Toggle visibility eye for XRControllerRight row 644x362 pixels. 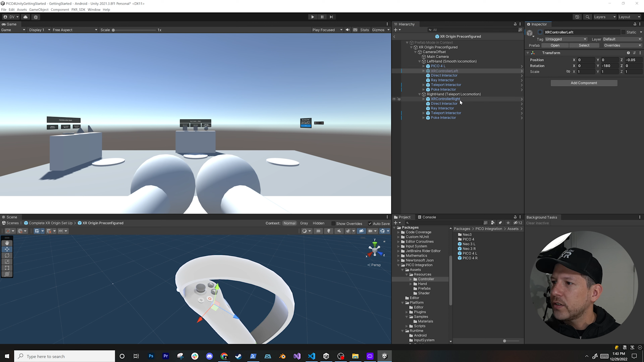394,99
